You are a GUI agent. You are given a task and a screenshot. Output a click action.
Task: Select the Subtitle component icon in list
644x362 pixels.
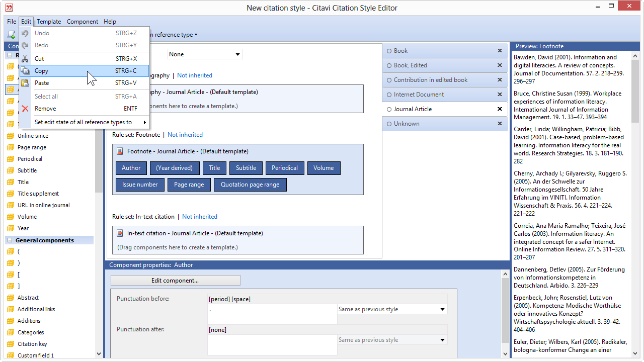click(x=10, y=170)
